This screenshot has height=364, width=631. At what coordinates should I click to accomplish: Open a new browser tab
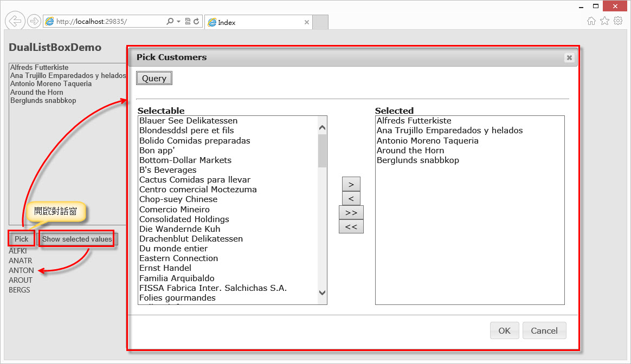[320, 22]
